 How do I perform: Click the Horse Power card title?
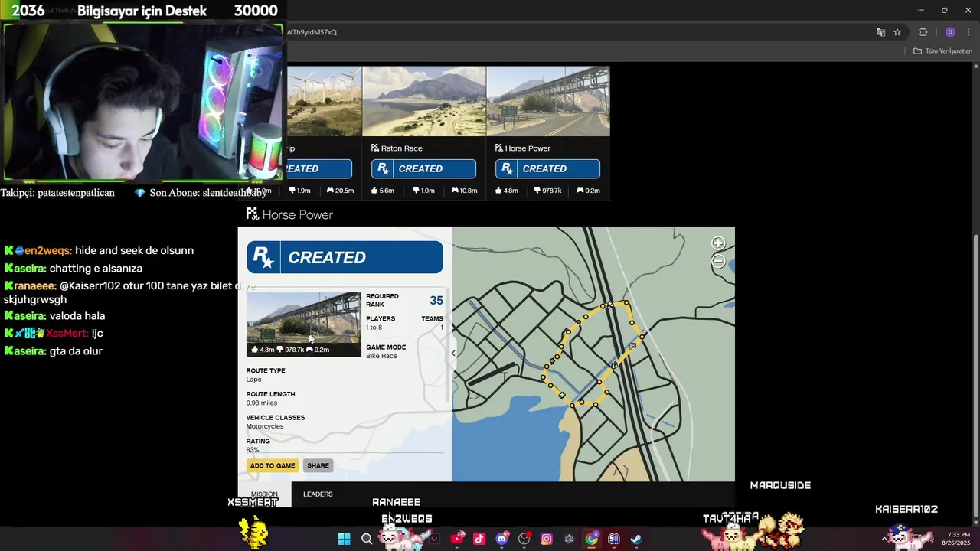point(528,148)
